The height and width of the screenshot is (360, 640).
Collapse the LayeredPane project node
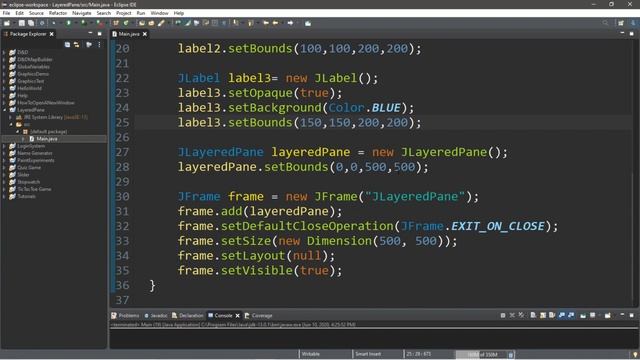(4, 110)
